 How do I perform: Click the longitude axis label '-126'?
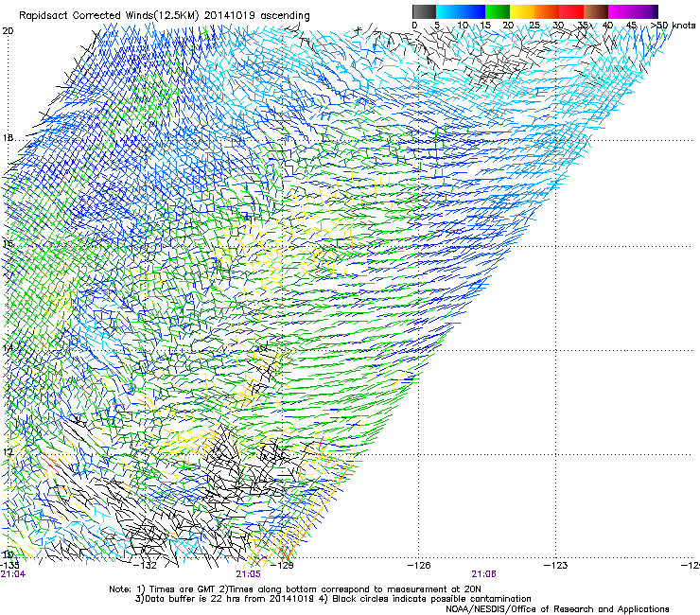[x=419, y=566]
